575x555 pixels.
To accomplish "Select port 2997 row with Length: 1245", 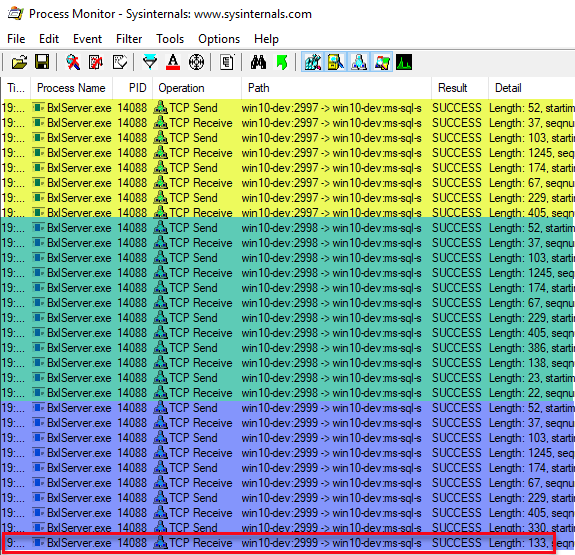I will 288,153.
